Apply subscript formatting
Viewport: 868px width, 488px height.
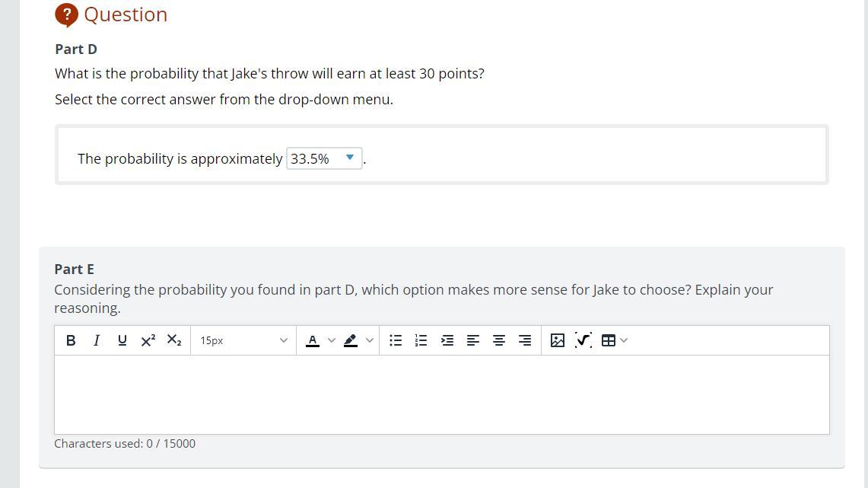(x=173, y=340)
